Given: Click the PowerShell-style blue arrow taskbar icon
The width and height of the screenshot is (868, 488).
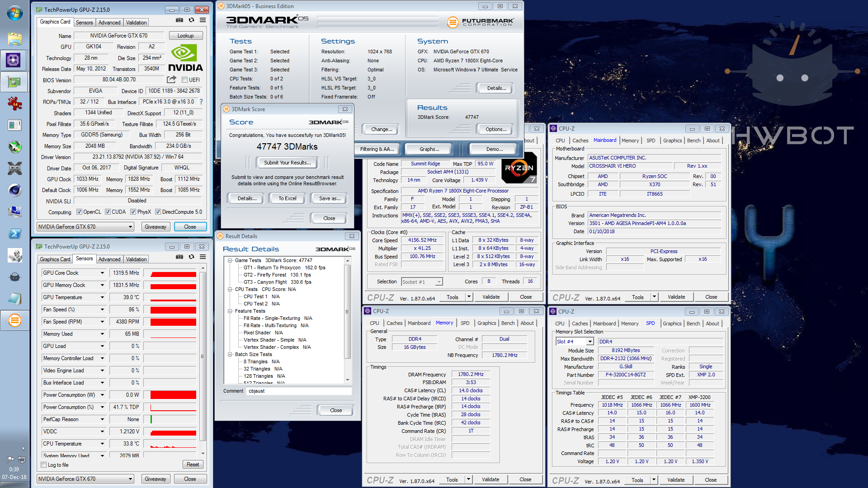Looking at the screenshot, I should pos(14,234).
